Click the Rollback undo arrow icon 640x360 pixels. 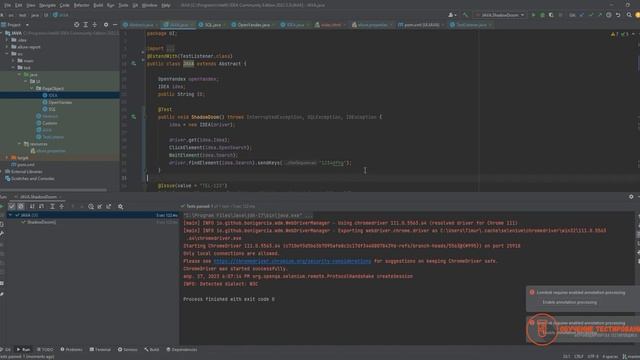click(618, 15)
